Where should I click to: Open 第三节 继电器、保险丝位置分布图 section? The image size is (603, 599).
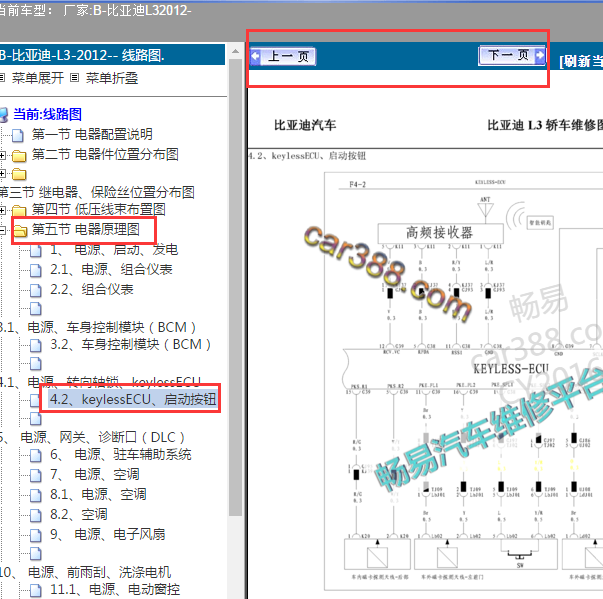click(x=97, y=192)
